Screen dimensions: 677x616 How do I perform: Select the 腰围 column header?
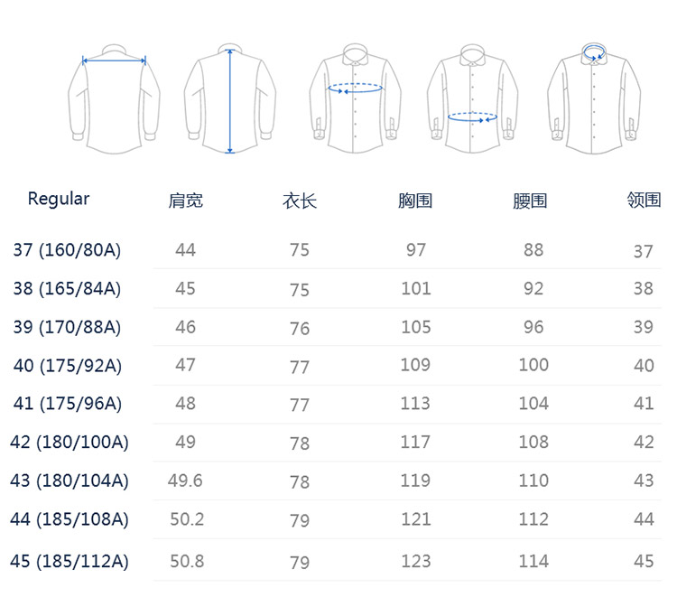click(x=530, y=201)
